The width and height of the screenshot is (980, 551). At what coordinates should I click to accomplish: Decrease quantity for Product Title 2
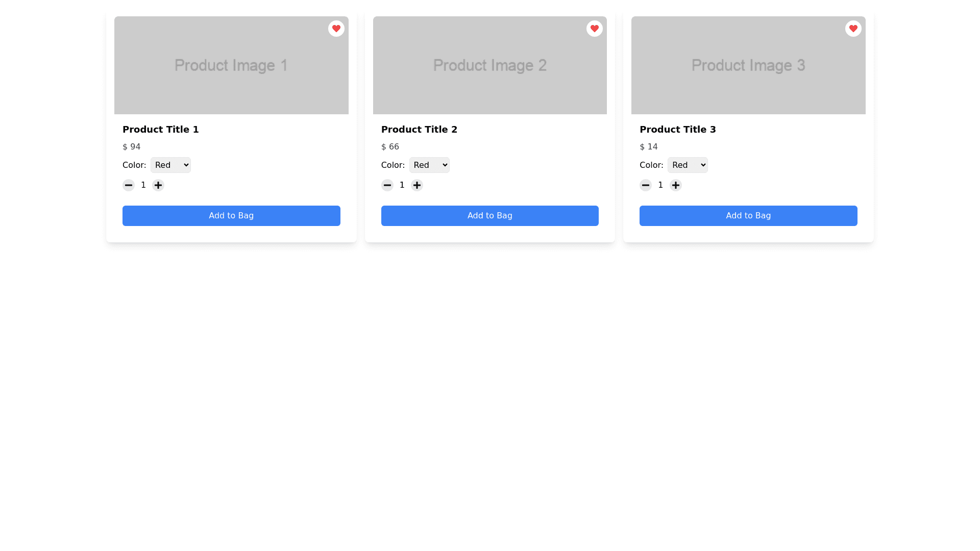pyautogui.click(x=387, y=185)
